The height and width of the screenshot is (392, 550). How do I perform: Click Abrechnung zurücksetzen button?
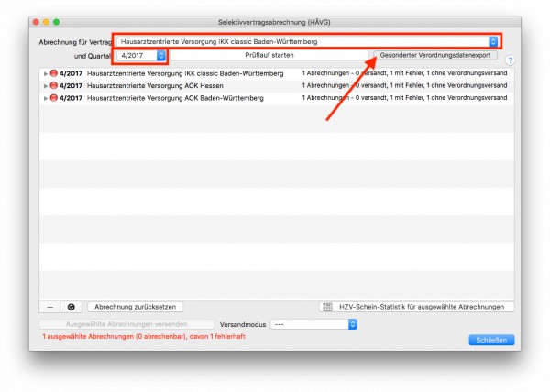pyautogui.click(x=135, y=307)
